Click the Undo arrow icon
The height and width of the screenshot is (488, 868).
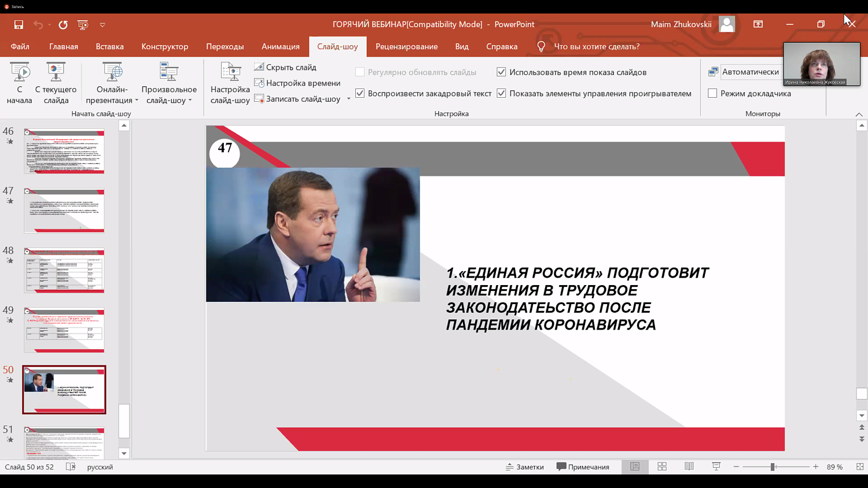click(x=38, y=25)
